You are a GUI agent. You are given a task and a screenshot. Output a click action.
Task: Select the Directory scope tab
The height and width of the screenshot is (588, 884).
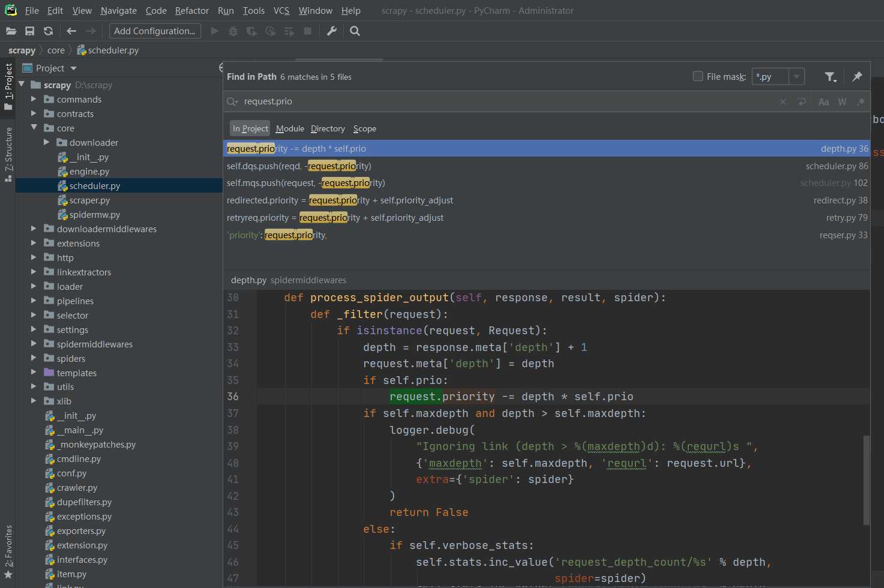tap(328, 128)
